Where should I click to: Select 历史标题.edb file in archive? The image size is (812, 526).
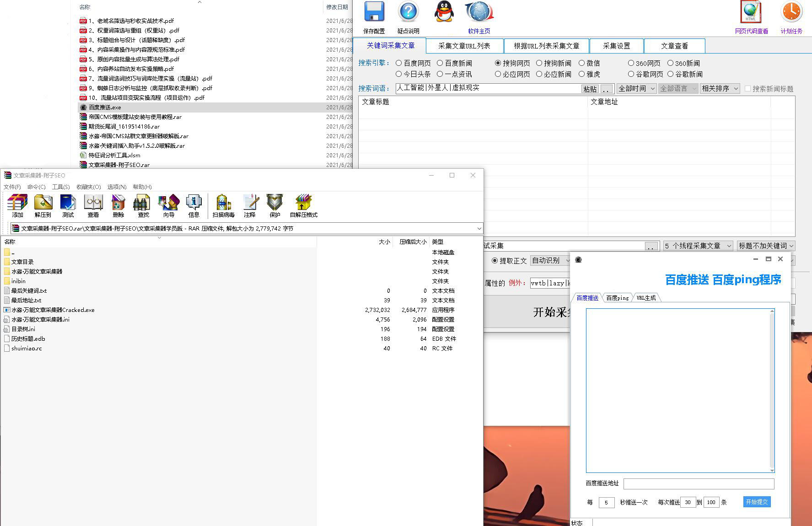click(x=28, y=338)
